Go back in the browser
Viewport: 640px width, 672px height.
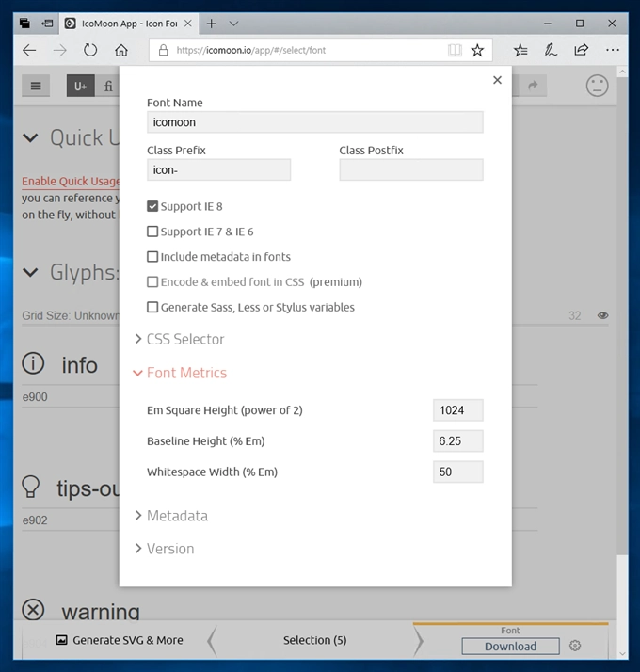coord(29,50)
